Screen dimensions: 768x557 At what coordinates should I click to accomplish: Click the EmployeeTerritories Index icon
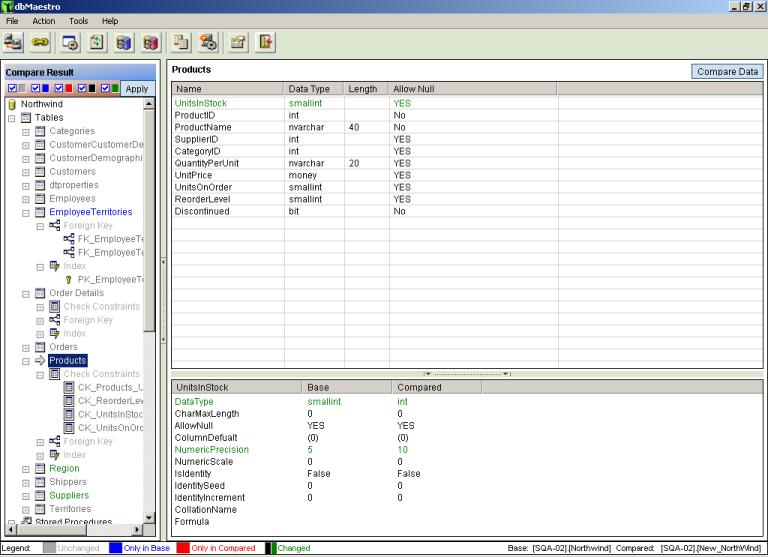55,266
